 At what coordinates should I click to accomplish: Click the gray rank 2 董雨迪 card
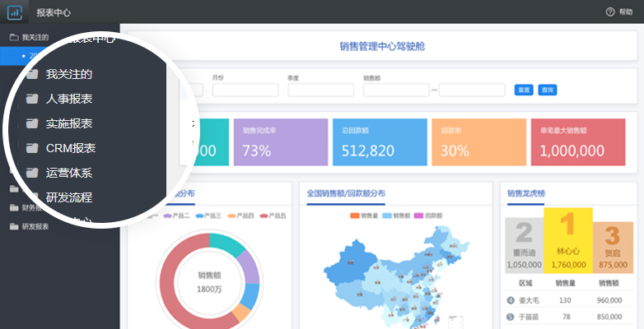(x=525, y=245)
